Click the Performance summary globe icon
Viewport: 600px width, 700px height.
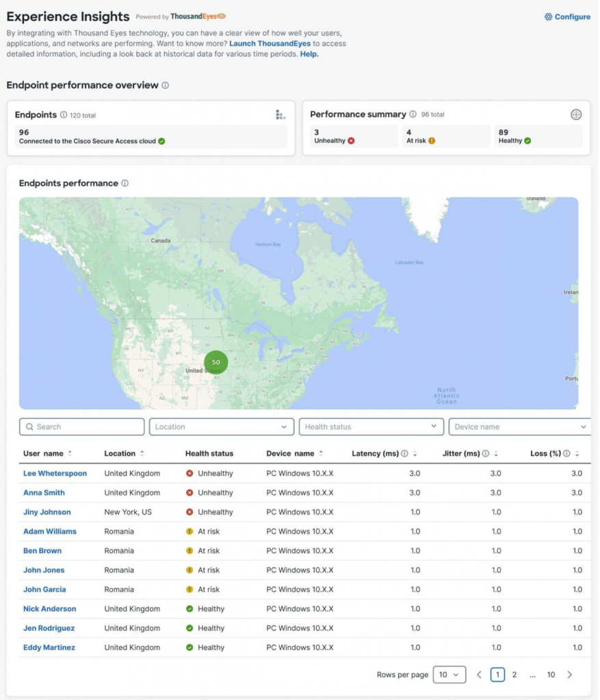[576, 114]
